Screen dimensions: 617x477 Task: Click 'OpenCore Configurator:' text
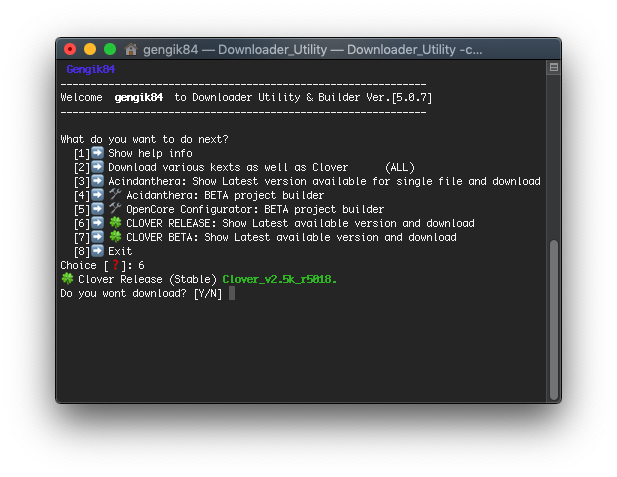192,209
